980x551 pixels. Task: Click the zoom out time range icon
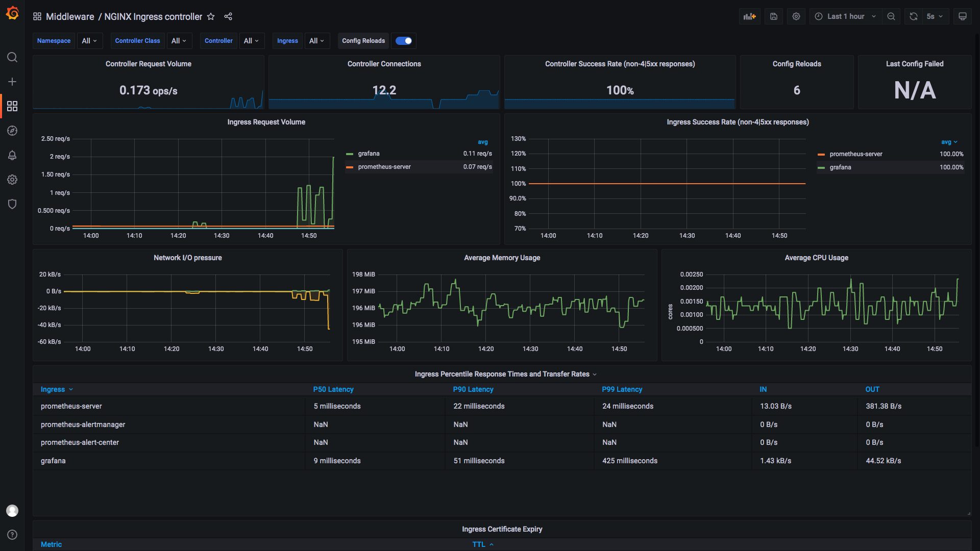coord(891,16)
